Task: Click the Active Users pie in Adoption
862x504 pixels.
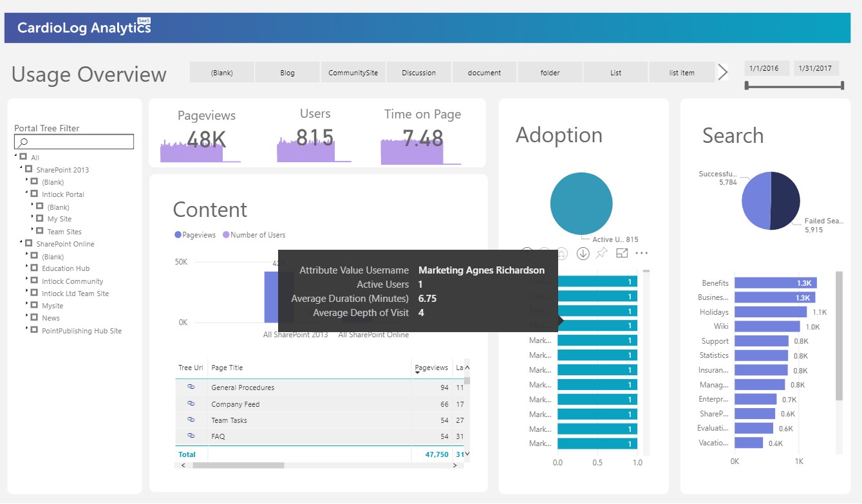Action: [581, 204]
